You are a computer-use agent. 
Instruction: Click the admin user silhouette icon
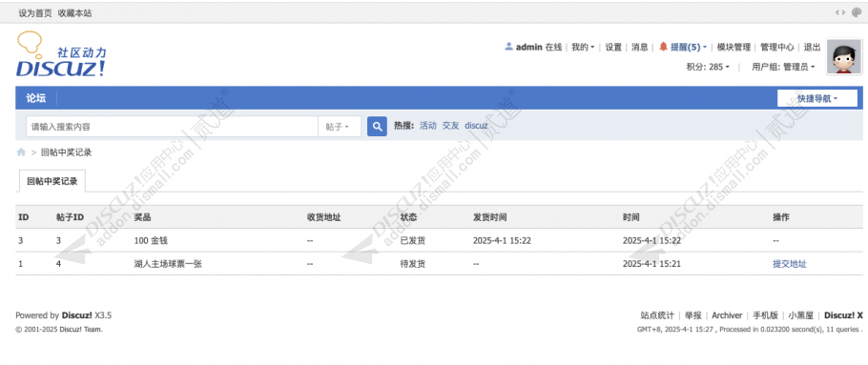click(508, 47)
